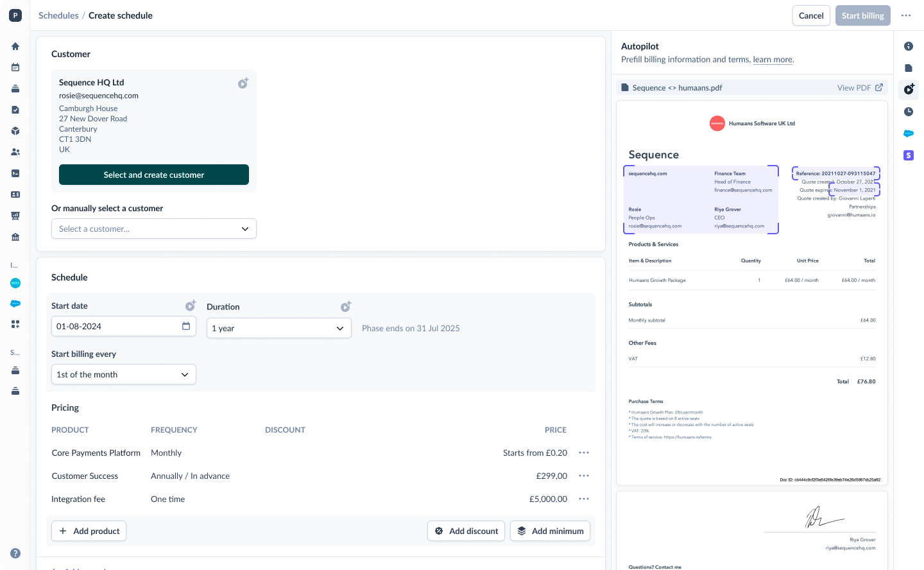Screen dimensions: 924x570
Task: Open the workspace P logo menu
Action: click(15, 15)
